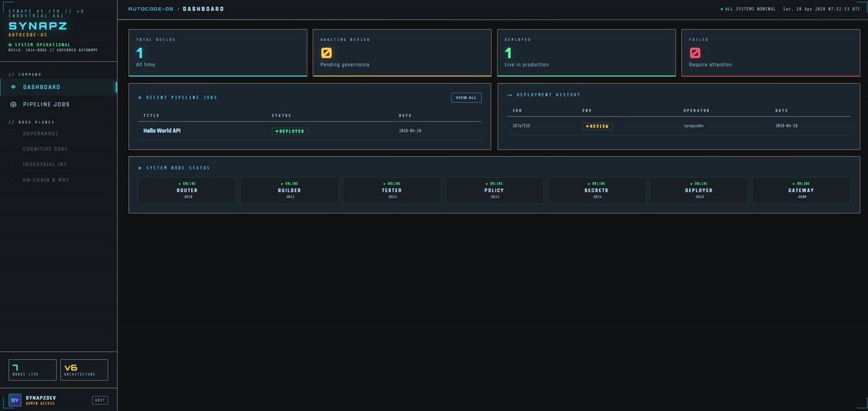
Task: Select the Tester node card
Action: (392, 190)
